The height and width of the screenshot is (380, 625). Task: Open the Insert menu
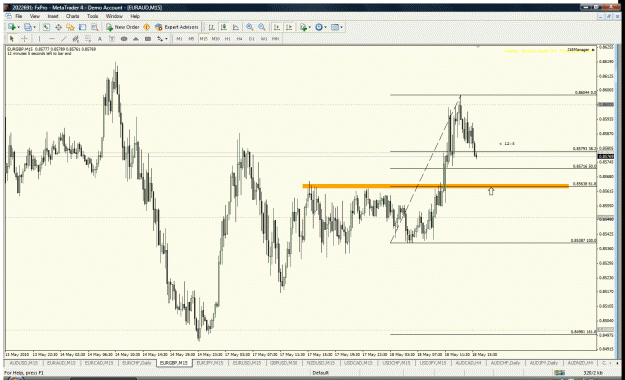pyautogui.click(x=53, y=16)
